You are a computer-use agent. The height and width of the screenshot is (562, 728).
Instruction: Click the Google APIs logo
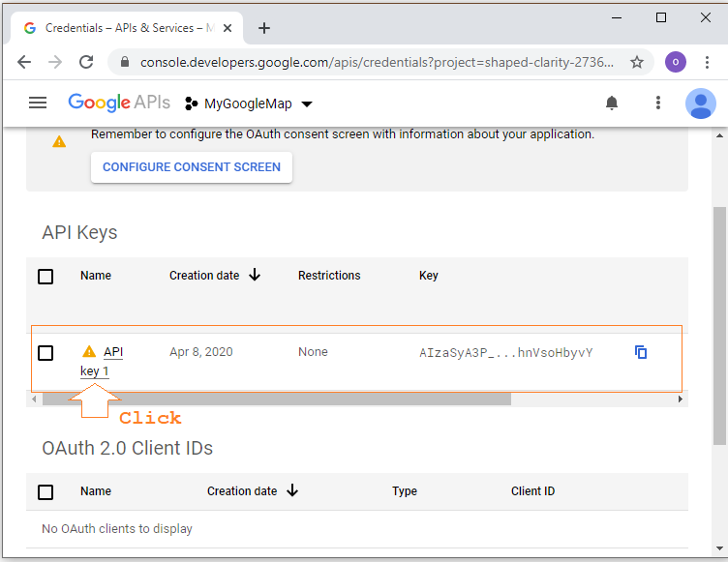pos(119,103)
